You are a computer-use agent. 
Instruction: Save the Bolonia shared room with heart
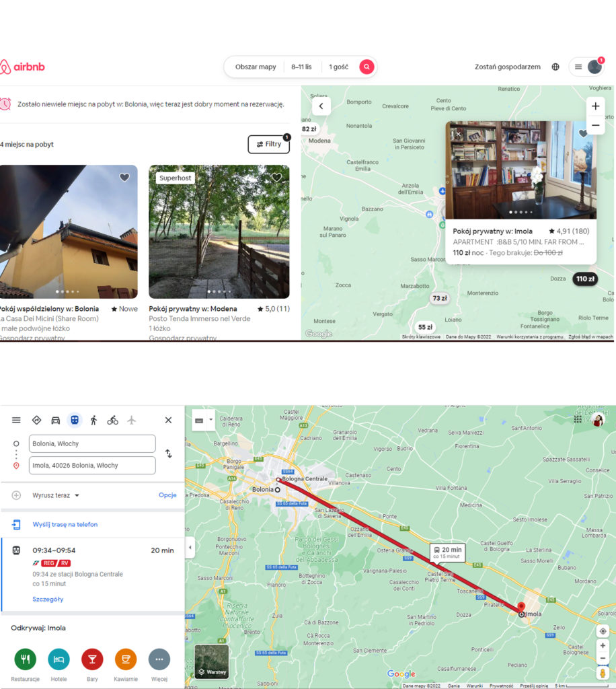pyautogui.click(x=124, y=177)
